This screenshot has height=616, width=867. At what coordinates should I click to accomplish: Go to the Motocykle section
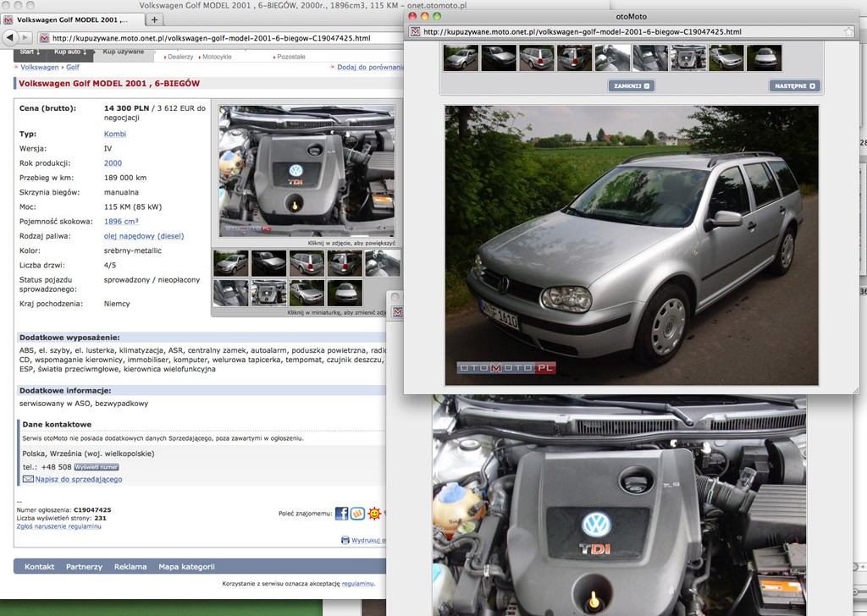tap(217, 57)
